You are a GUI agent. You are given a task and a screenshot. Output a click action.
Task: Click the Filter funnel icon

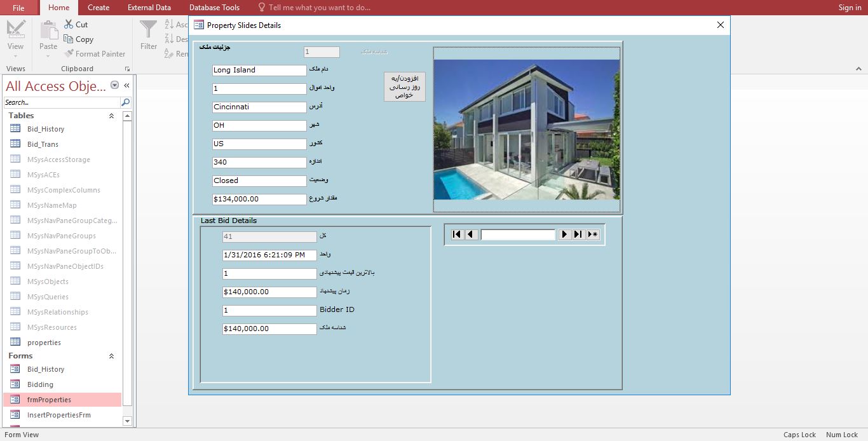click(x=148, y=30)
